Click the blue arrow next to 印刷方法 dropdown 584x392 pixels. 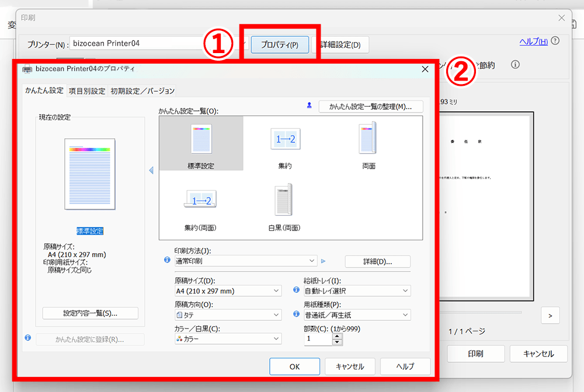click(324, 261)
